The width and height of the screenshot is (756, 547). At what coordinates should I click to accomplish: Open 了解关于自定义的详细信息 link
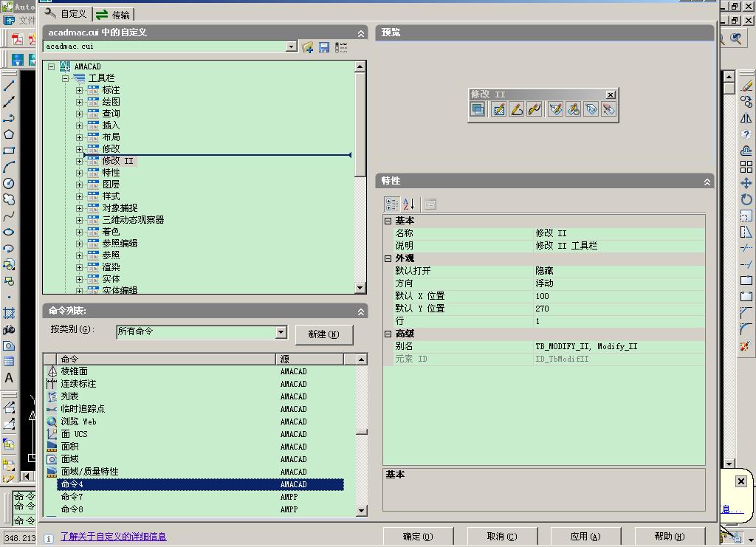114,537
